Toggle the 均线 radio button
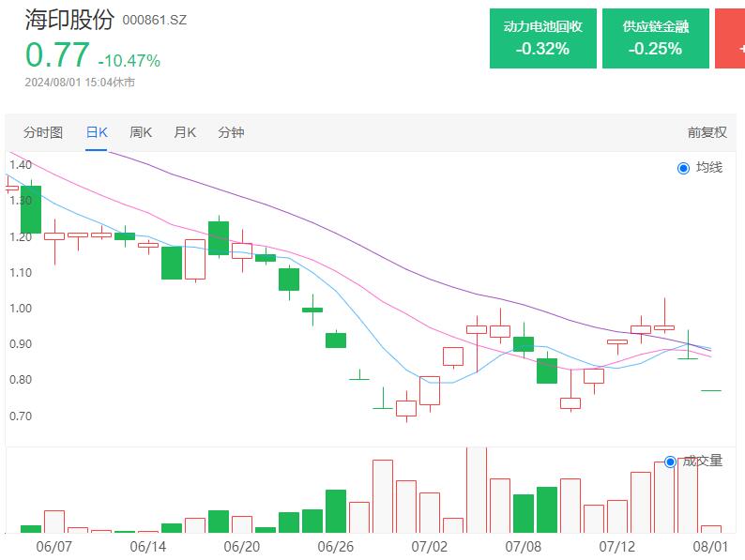 point(683,168)
